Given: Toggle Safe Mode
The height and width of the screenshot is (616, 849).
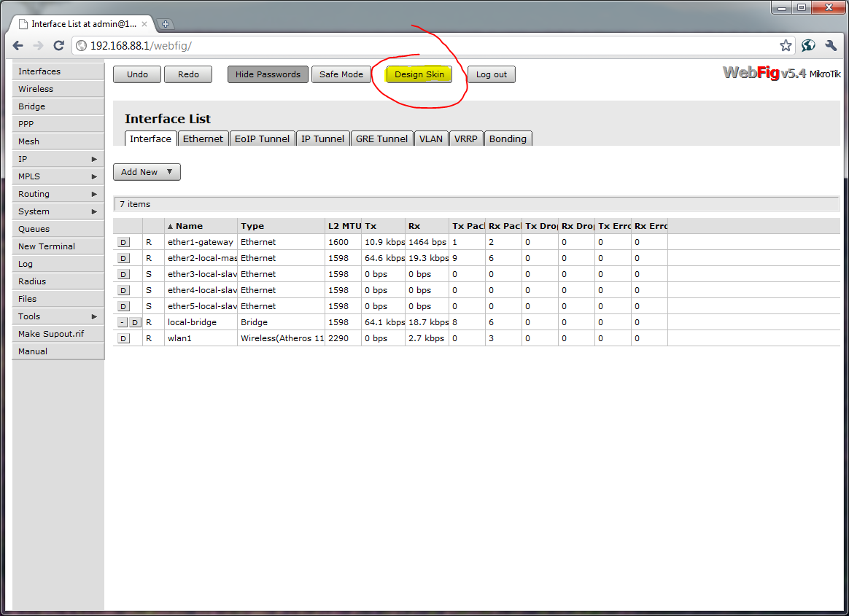Looking at the screenshot, I should (341, 74).
